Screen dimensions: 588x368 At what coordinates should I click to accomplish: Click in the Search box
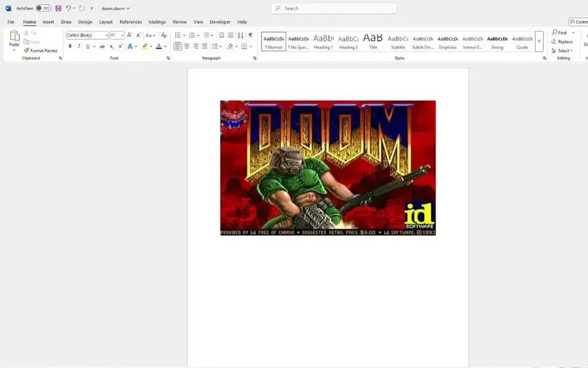[334, 8]
